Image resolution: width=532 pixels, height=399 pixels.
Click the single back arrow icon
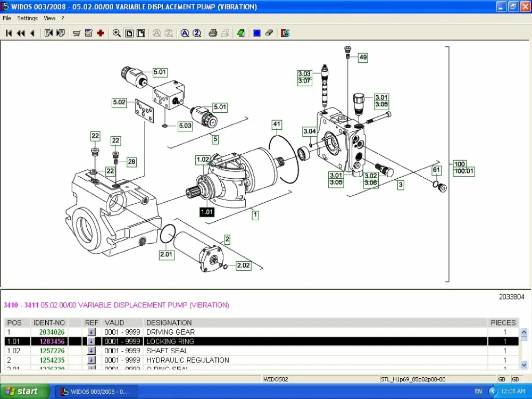tap(32, 33)
